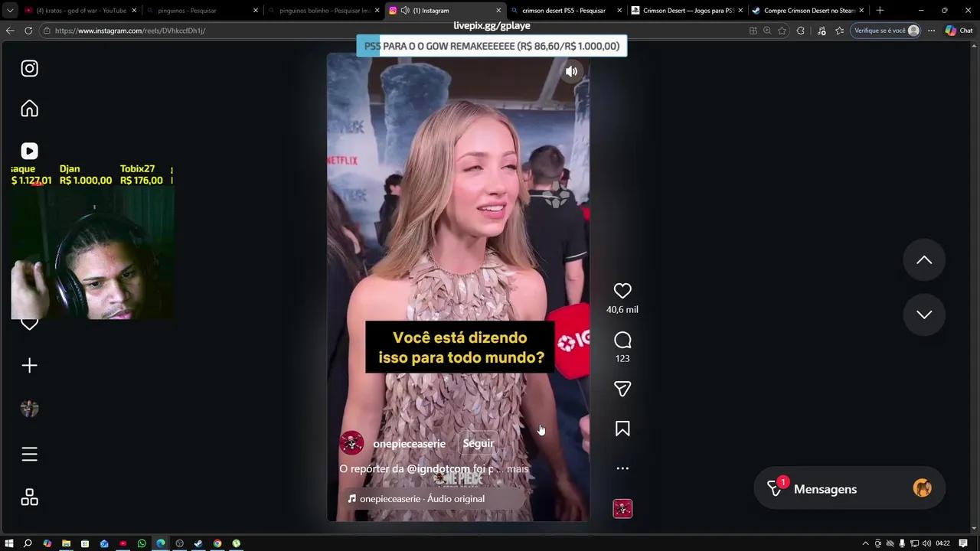Open the Reels section icon

(29, 152)
